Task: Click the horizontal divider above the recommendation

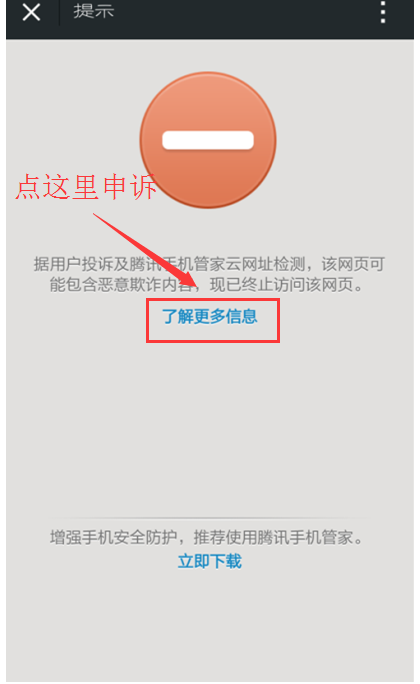Action: (x=210, y=518)
